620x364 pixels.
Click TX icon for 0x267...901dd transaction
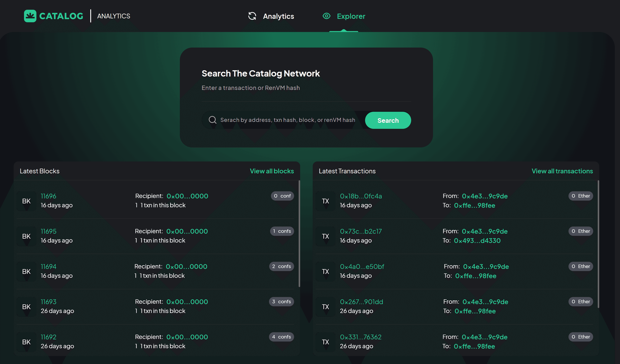pyautogui.click(x=325, y=307)
